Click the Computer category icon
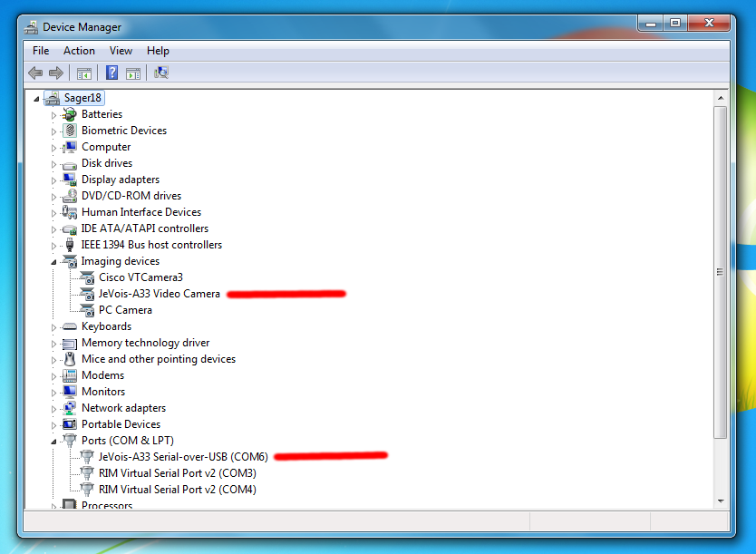 tap(70, 147)
